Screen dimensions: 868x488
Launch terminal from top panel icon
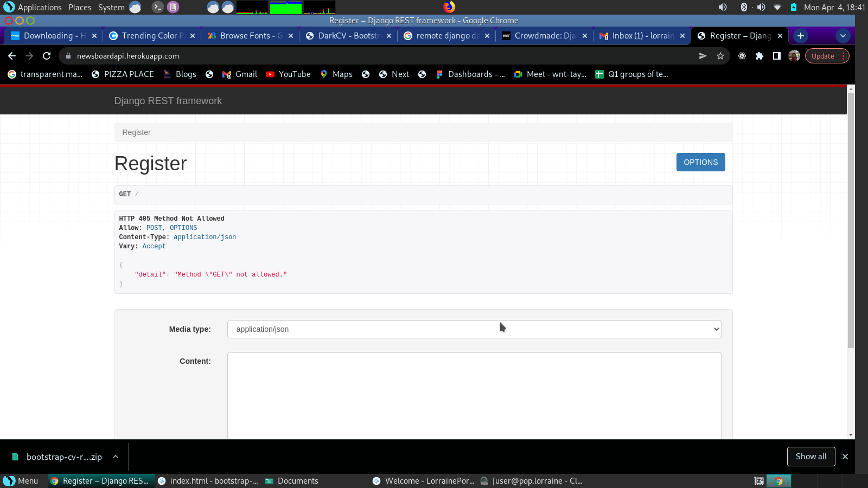click(157, 7)
